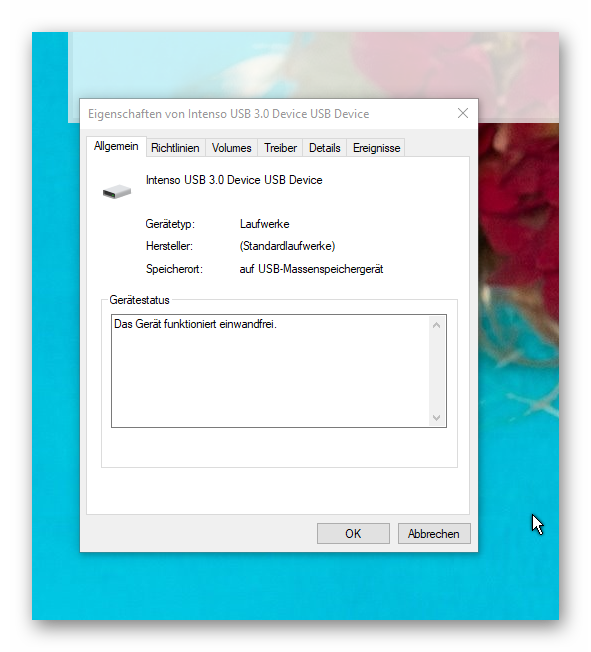The height and width of the screenshot is (652, 591).
Task: Click the Gerätestatus scroll up arrow
Action: [436, 325]
